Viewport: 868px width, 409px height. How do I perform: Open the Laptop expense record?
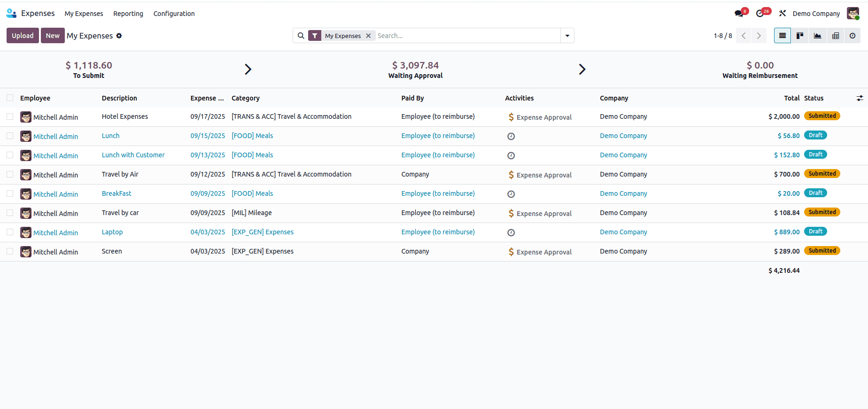point(112,232)
